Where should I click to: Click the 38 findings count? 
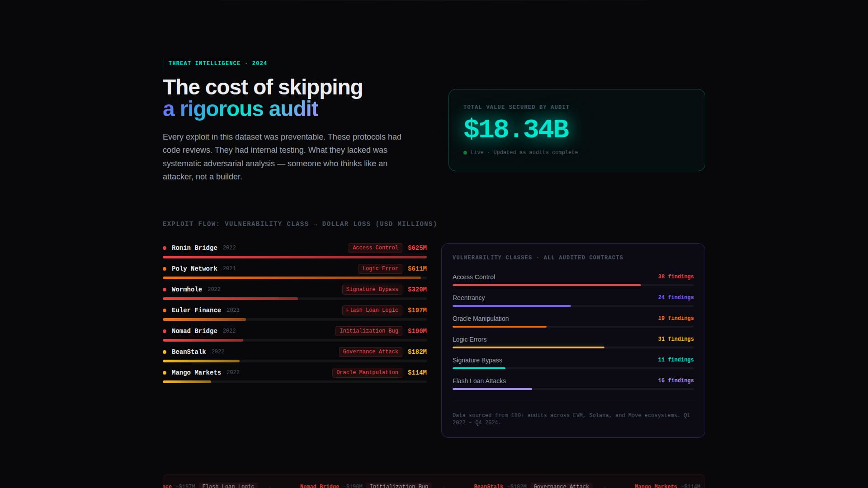[676, 277]
